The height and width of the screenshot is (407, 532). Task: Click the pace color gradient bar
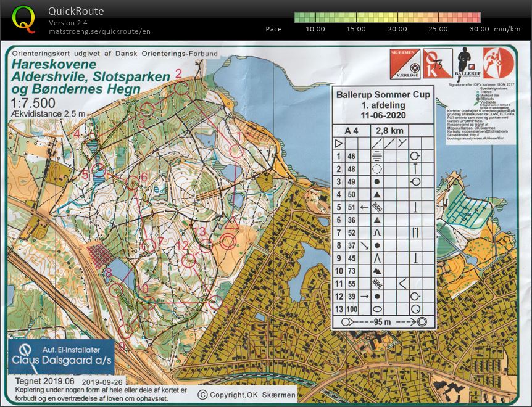pos(387,17)
